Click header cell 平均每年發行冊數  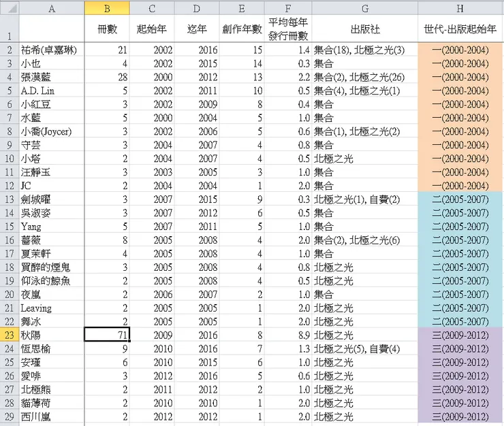click(x=288, y=29)
